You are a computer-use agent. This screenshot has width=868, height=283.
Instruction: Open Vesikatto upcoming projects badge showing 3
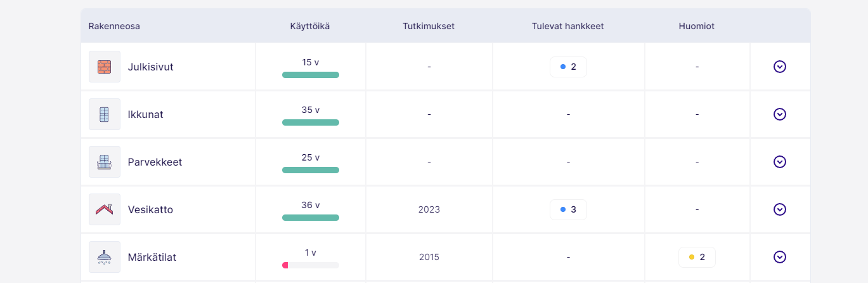pos(568,209)
